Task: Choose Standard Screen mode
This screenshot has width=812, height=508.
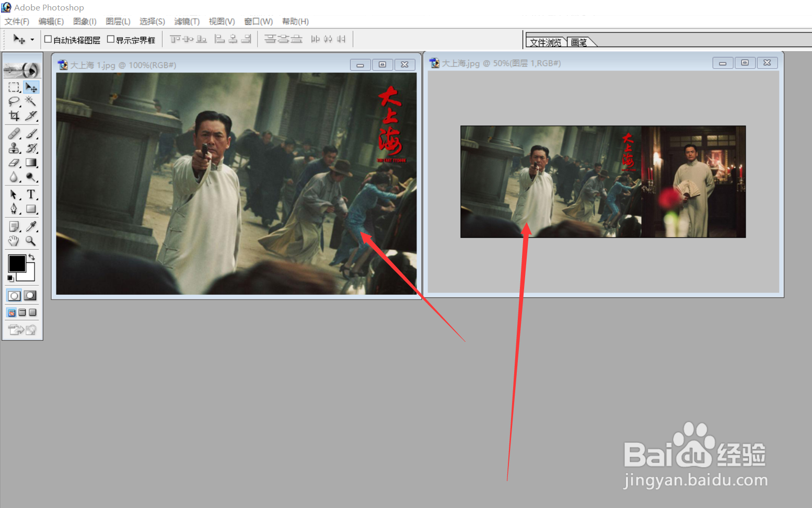Action: click(11, 313)
